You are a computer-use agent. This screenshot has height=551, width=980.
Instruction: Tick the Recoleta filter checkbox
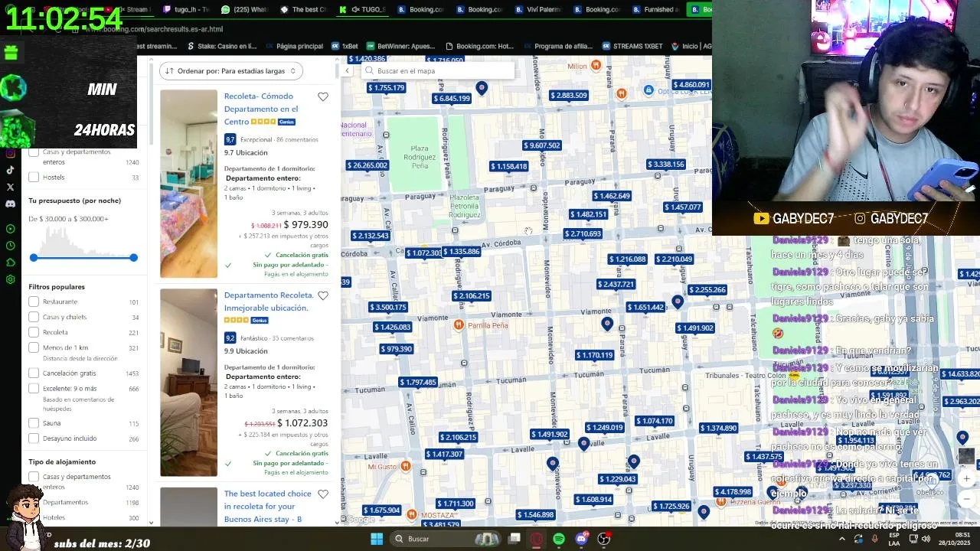pos(34,332)
